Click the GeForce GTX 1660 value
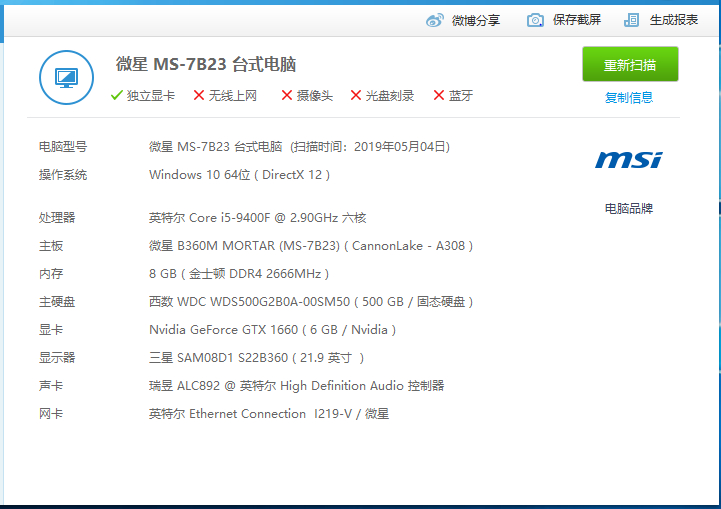Image resolution: width=721 pixels, height=509 pixels. pos(272,330)
